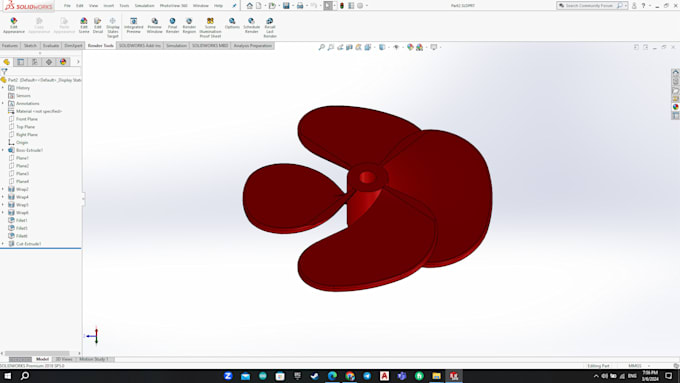Save the part with Save icon
Screen dimensions: 680x383
coord(286,6)
